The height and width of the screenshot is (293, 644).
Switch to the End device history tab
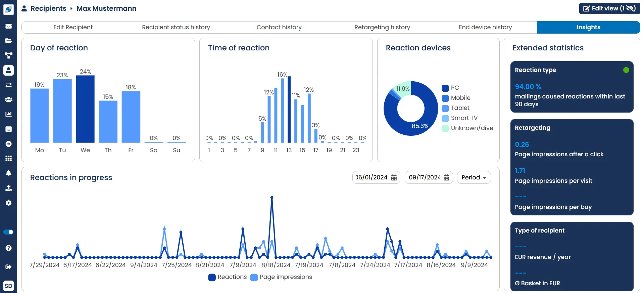pyautogui.click(x=485, y=27)
